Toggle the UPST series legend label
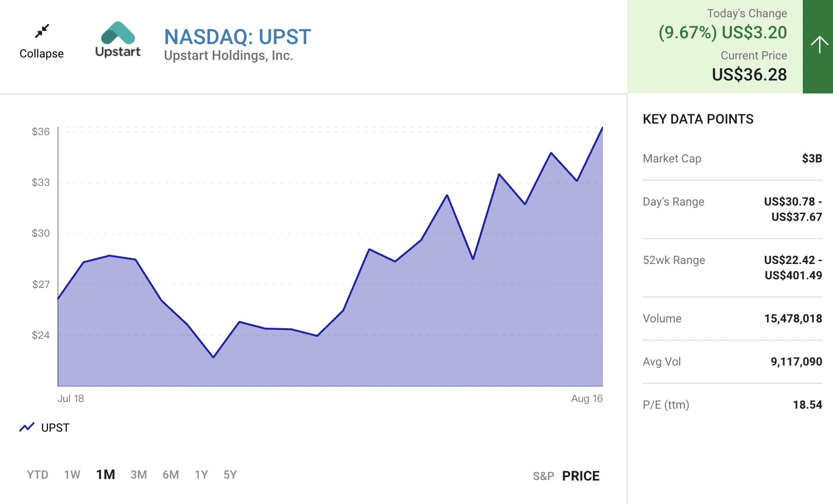Image resolution: width=833 pixels, height=504 pixels. click(55, 428)
